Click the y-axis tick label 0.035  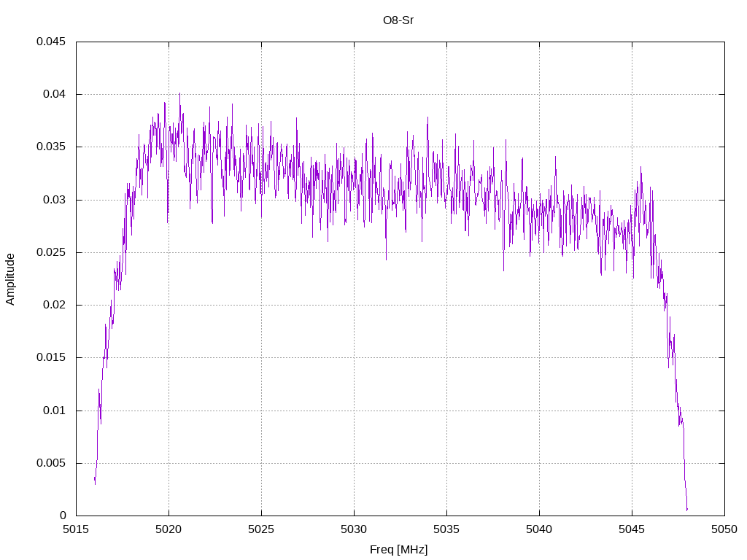click(x=51, y=147)
